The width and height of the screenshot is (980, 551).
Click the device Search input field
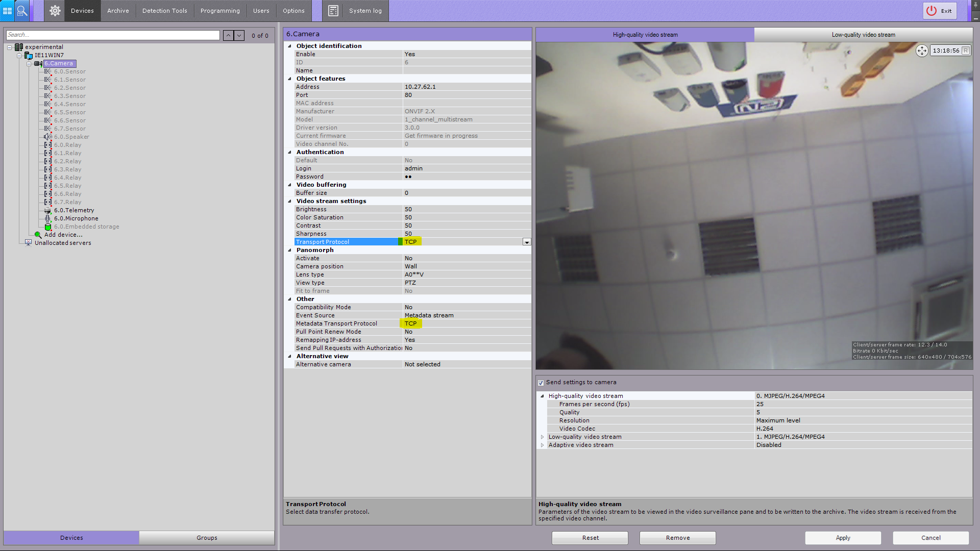point(113,35)
